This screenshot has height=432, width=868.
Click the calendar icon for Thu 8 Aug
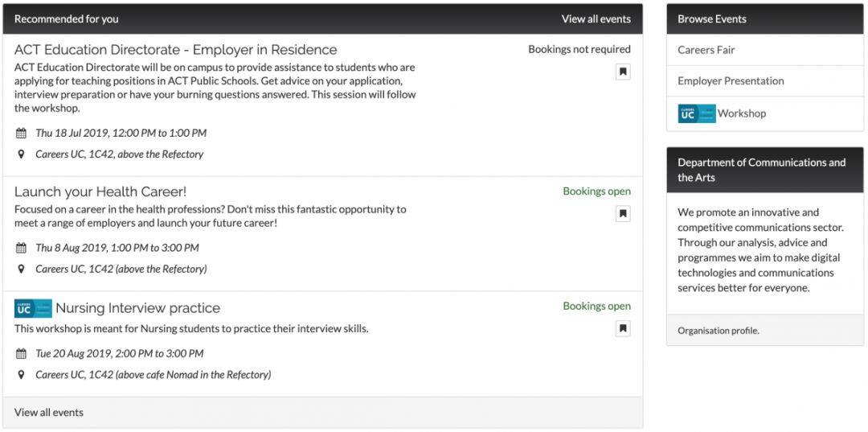click(x=21, y=248)
